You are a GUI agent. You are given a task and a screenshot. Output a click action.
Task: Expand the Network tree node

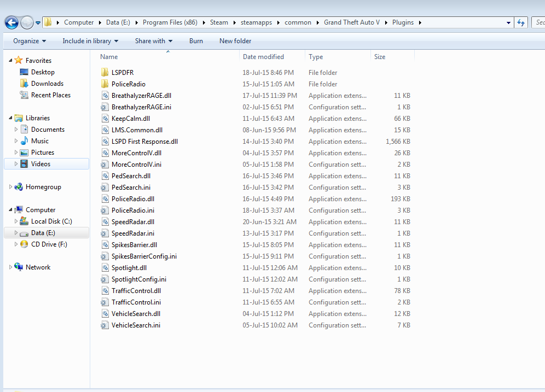point(10,267)
